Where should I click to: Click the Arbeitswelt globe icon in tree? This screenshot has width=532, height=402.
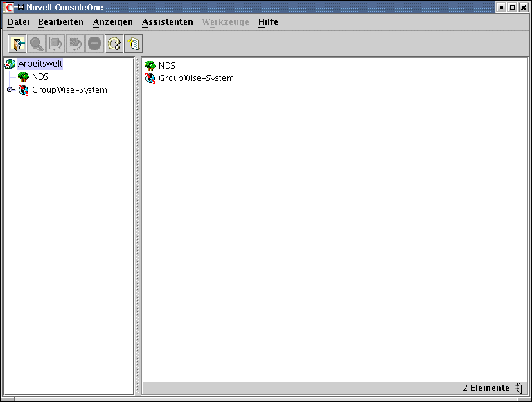point(10,64)
